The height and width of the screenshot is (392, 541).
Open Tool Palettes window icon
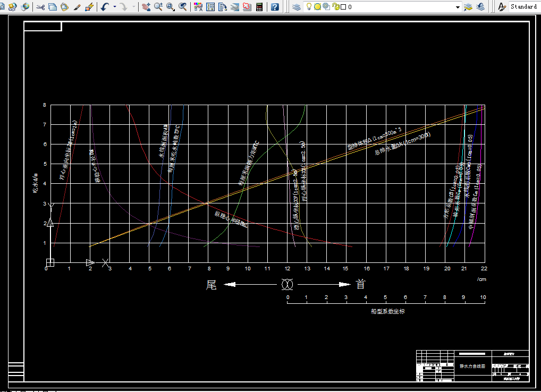click(223, 6)
